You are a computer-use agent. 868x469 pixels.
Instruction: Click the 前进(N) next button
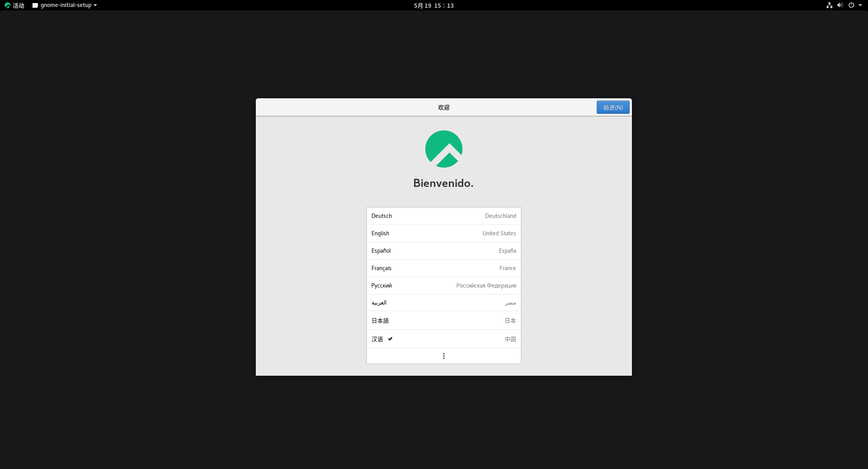point(613,107)
